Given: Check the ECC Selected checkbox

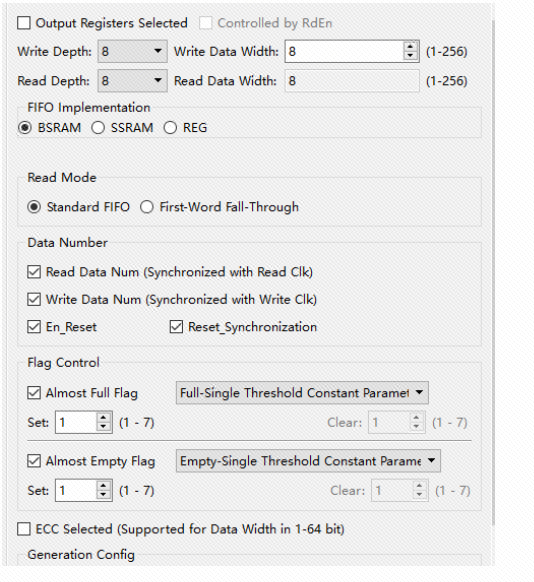Looking at the screenshot, I should pos(24,529).
